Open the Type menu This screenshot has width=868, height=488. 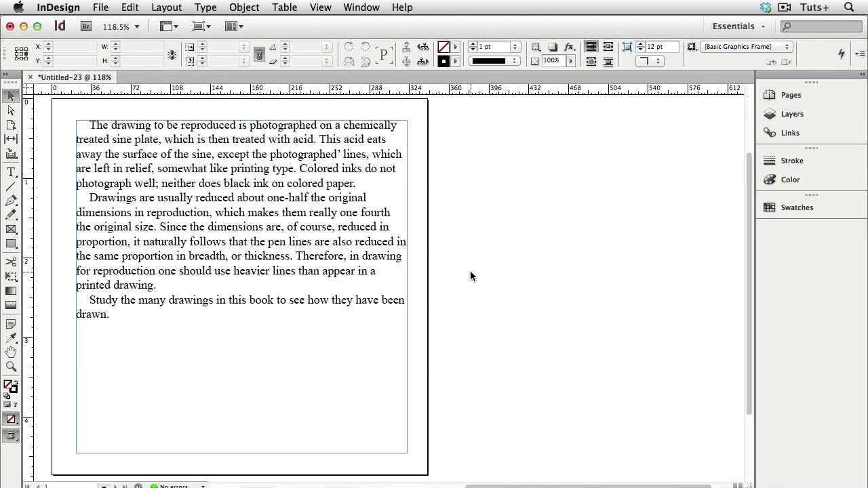(205, 7)
